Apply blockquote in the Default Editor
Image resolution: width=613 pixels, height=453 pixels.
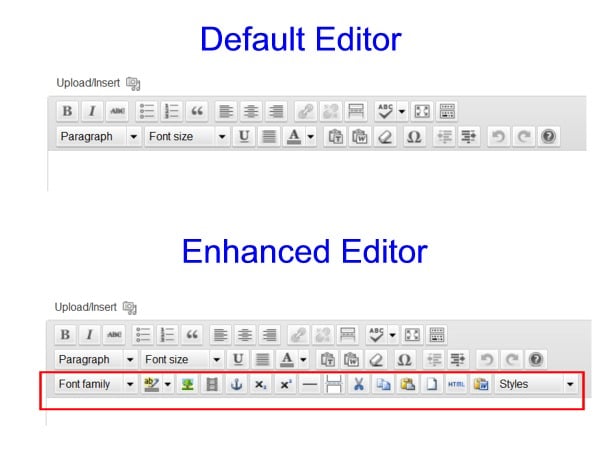(x=197, y=111)
